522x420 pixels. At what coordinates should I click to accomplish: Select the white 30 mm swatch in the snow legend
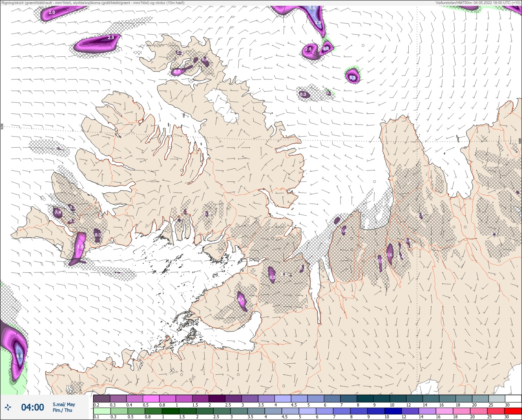click(513, 398)
